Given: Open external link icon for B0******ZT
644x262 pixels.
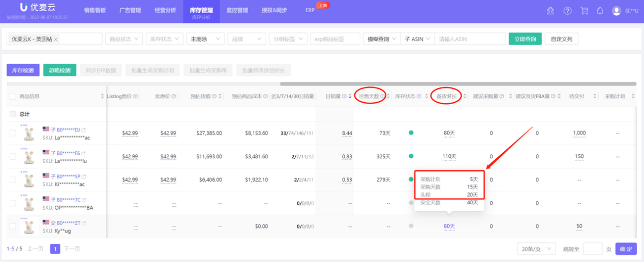Looking at the screenshot, I should [x=83, y=223].
